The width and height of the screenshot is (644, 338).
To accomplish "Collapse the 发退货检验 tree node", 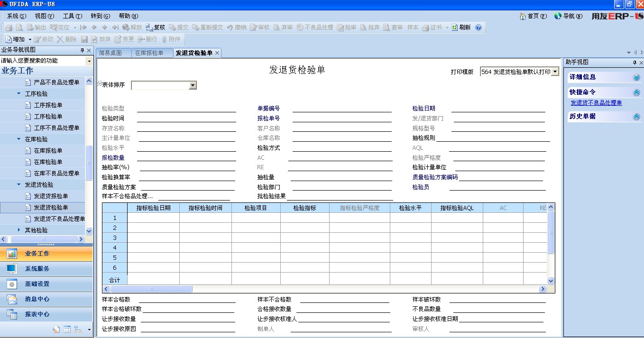I will (19, 185).
